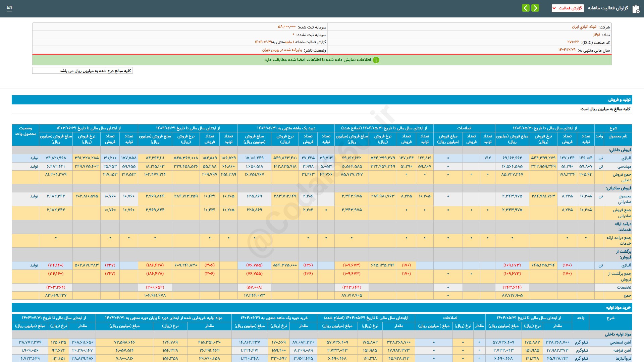Click the محصول صادراتی row label
This screenshot has height=362, width=644.
[x=625, y=199]
